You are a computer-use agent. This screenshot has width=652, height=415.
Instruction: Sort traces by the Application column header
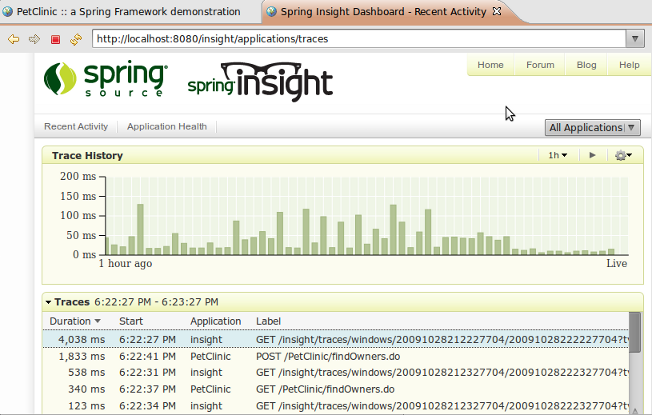[x=215, y=321]
